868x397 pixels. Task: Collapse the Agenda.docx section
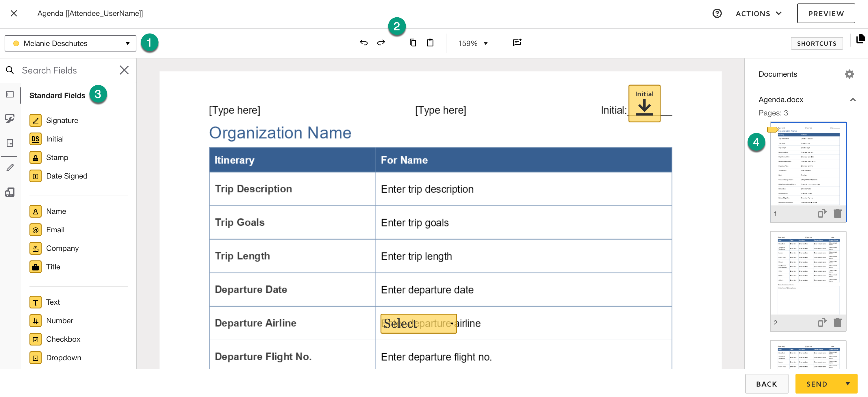(x=852, y=100)
